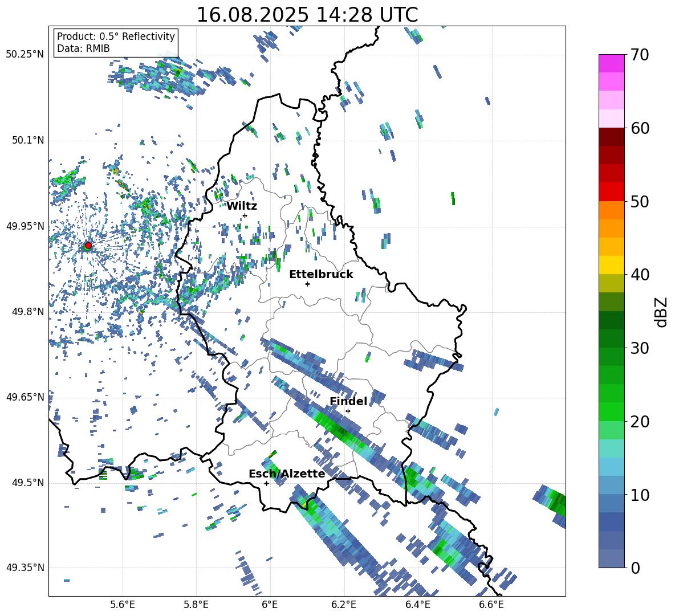Click the orange colorbar segment below 50
Viewport: 675px width, 616px height.
tap(611, 210)
